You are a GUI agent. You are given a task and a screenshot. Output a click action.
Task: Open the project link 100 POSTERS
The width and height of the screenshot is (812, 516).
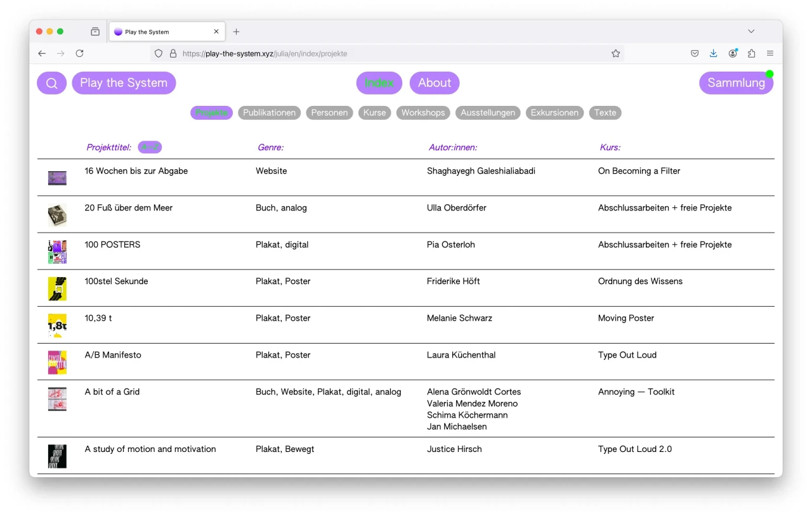point(112,245)
